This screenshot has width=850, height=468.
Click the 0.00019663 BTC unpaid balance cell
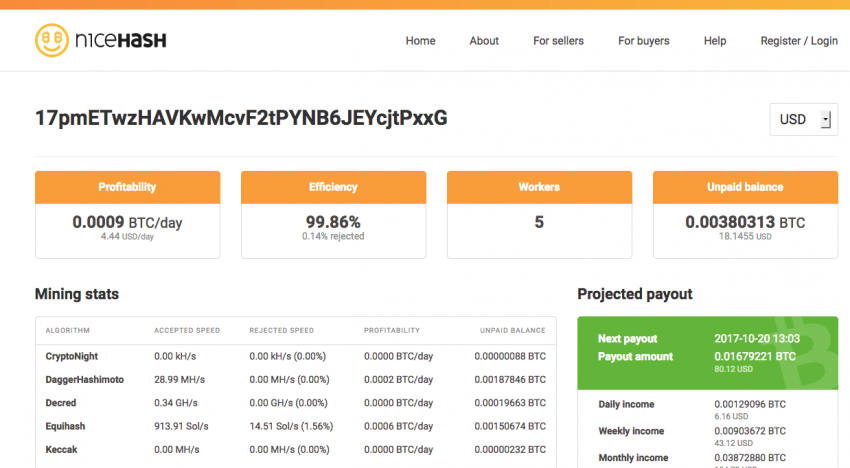pos(510,403)
